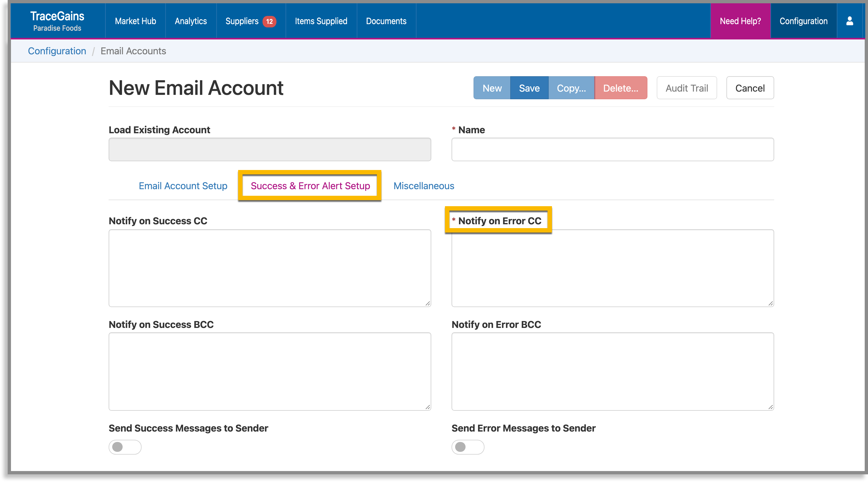Cancel the new email account

point(750,88)
